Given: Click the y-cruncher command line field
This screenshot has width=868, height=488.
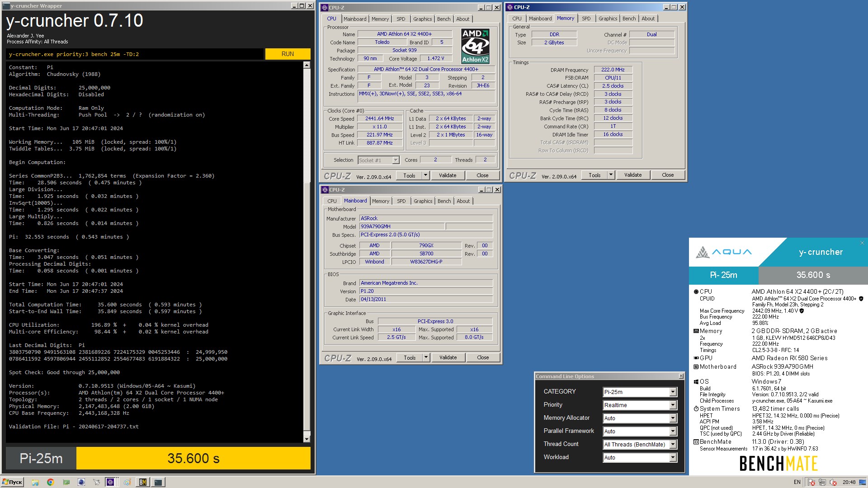Looking at the screenshot, I should pyautogui.click(x=135, y=54).
